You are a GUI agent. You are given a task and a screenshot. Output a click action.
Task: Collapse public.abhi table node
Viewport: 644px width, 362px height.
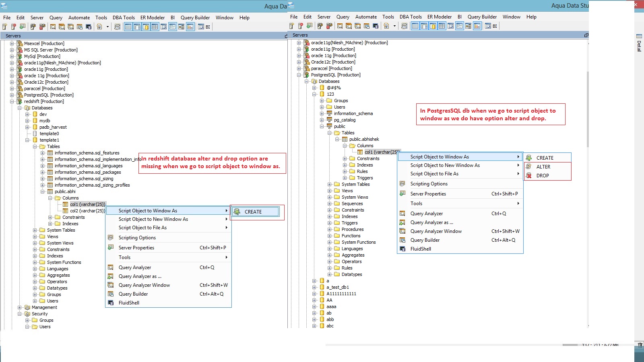43,191
